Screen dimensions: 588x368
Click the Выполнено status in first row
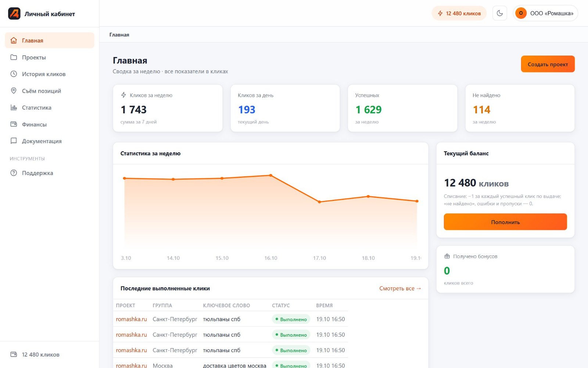pos(291,319)
